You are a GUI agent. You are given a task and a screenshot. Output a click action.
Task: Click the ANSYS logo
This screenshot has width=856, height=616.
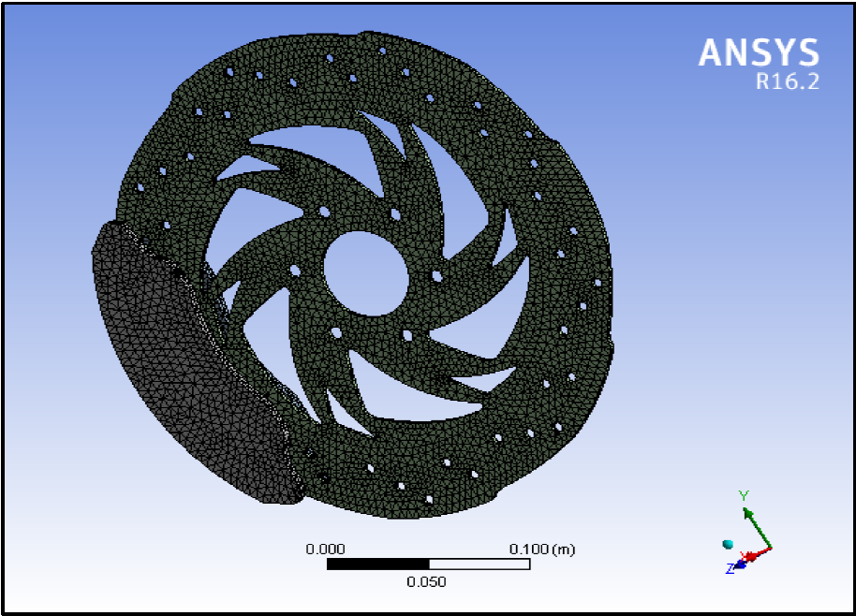click(758, 52)
